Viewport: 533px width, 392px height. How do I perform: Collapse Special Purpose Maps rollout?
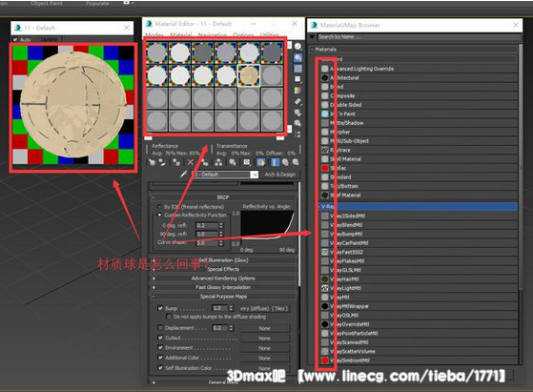point(223,297)
